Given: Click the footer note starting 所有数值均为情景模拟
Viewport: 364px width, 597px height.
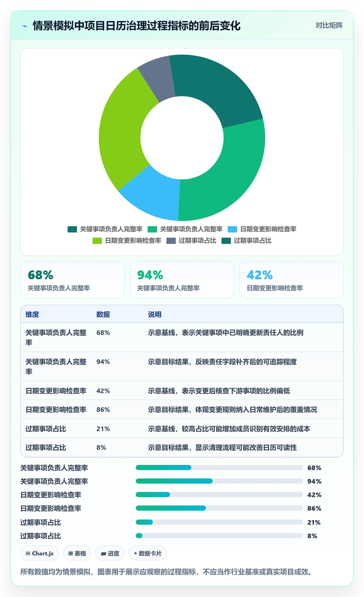Looking at the screenshot, I should click(166, 572).
